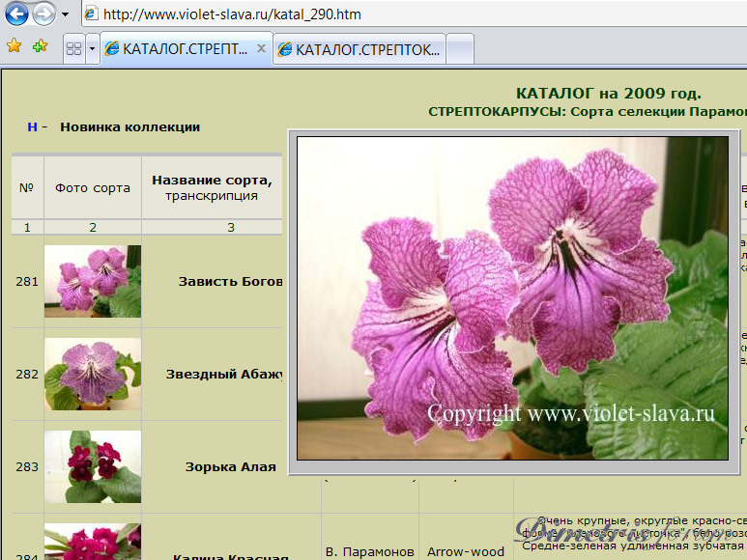The width and height of the screenshot is (747, 560).
Task: Click the variety name Зависть Богов
Action: (x=230, y=281)
